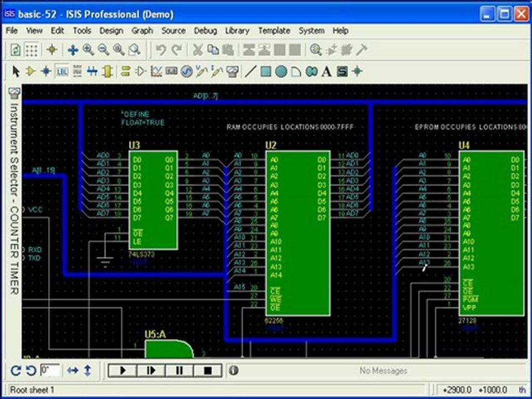532x399 pixels.
Task: Select the 2D Arc drawing tool
Action: click(296, 71)
